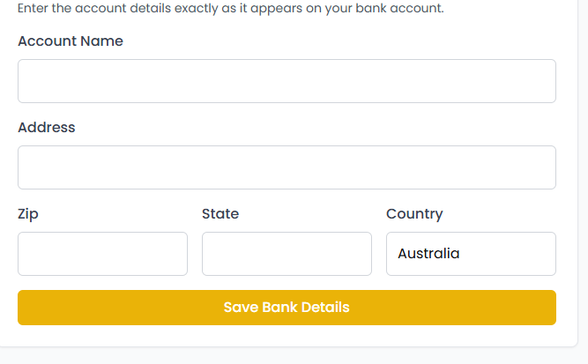Click the account details instruction text
The width and height of the screenshot is (588, 364).
231,9
